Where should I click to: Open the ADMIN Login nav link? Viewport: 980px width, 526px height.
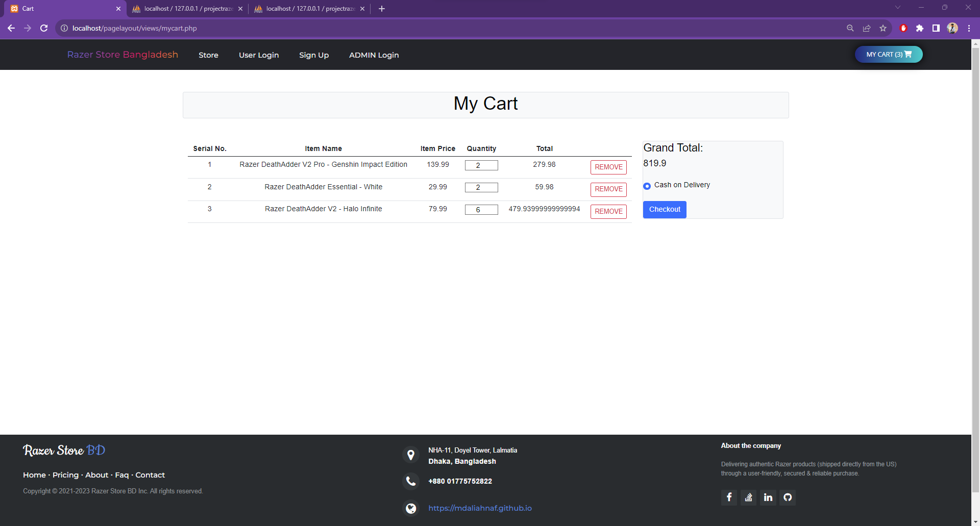[374, 55]
